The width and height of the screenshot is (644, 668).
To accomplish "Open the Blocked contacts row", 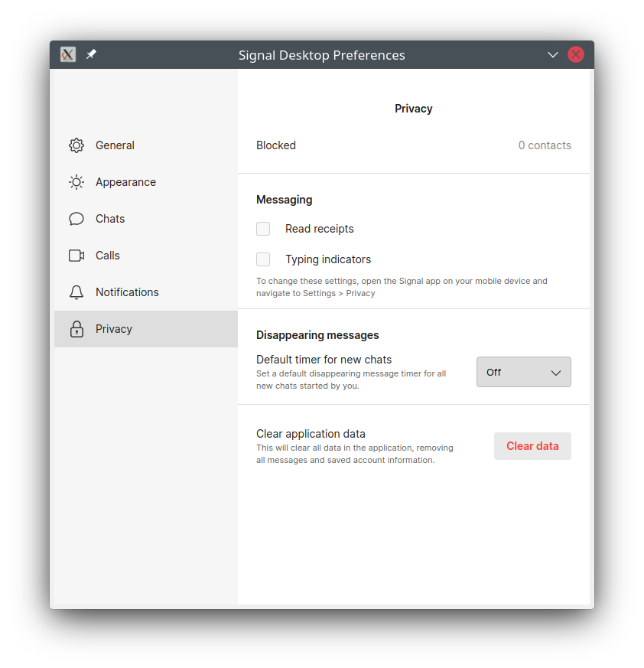I will click(x=413, y=145).
